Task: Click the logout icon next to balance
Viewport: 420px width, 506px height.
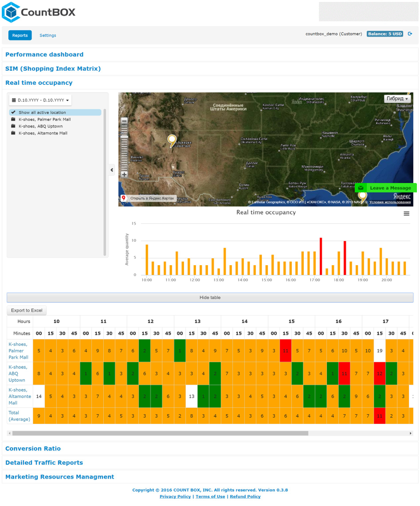Action: (x=410, y=34)
